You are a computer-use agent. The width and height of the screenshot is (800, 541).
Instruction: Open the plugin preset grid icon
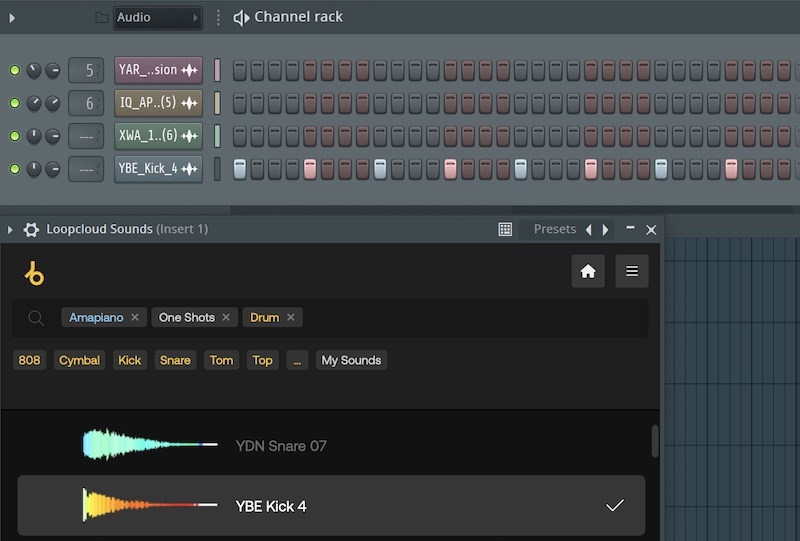[505, 229]
